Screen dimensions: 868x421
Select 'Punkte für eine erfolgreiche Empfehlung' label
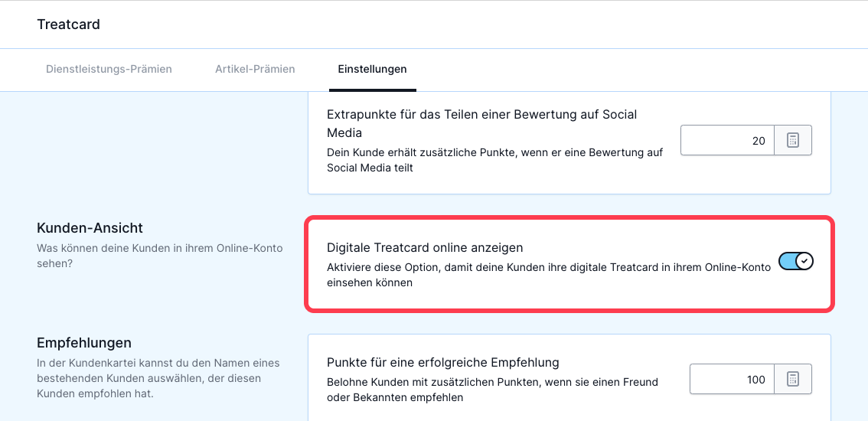443,362
